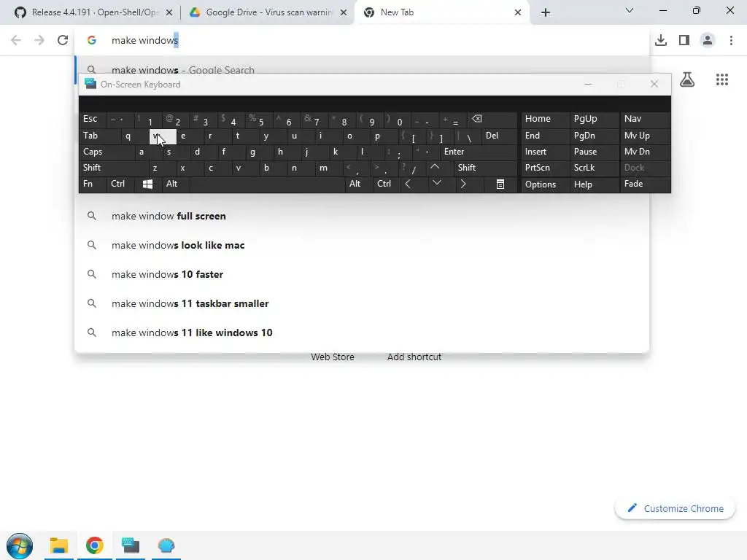The height and width of the screenshot is (560, 747).
Task: Click the Help key on keyboard
Action: tap(594, 184)
